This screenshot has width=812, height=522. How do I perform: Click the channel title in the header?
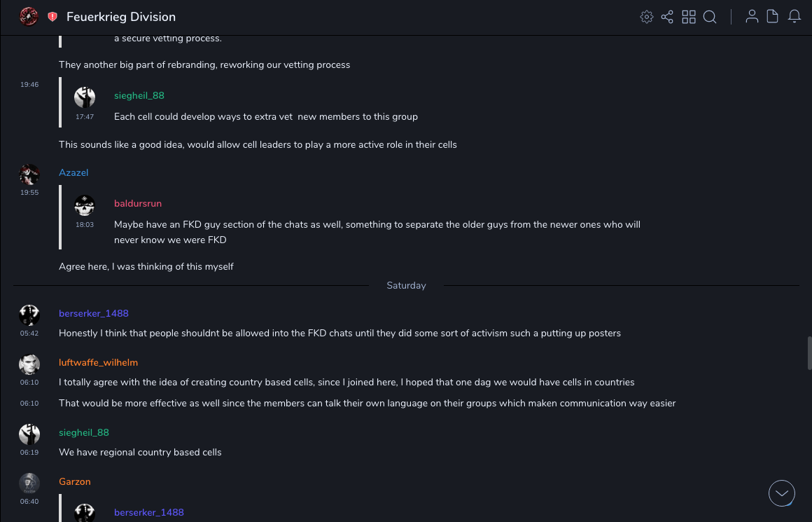point(121,17)
